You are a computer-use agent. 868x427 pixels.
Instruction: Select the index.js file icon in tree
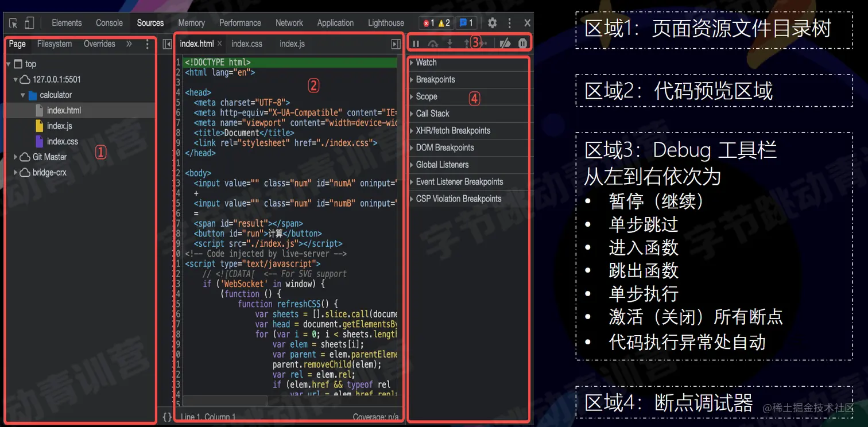click(x=39, y=126)
